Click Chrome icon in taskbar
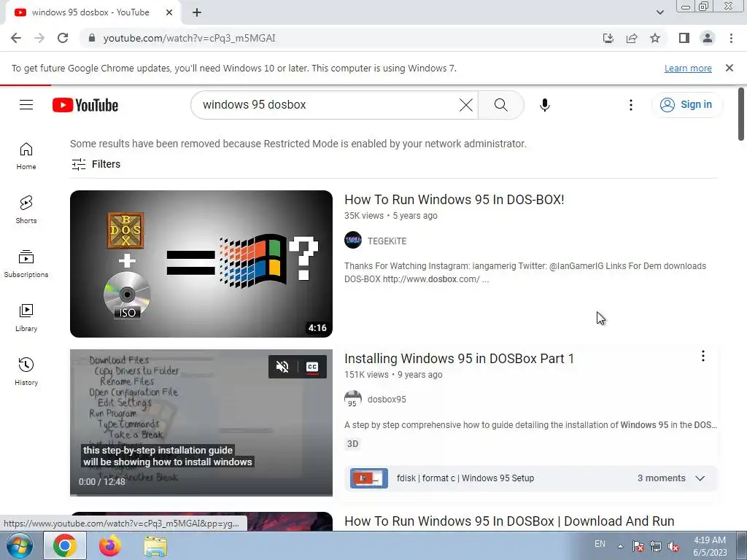The image size is (747, 560). coord(65,545)
